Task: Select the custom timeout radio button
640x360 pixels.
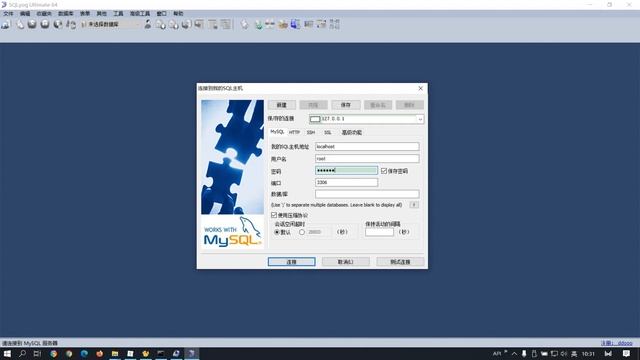Action: 302,232
